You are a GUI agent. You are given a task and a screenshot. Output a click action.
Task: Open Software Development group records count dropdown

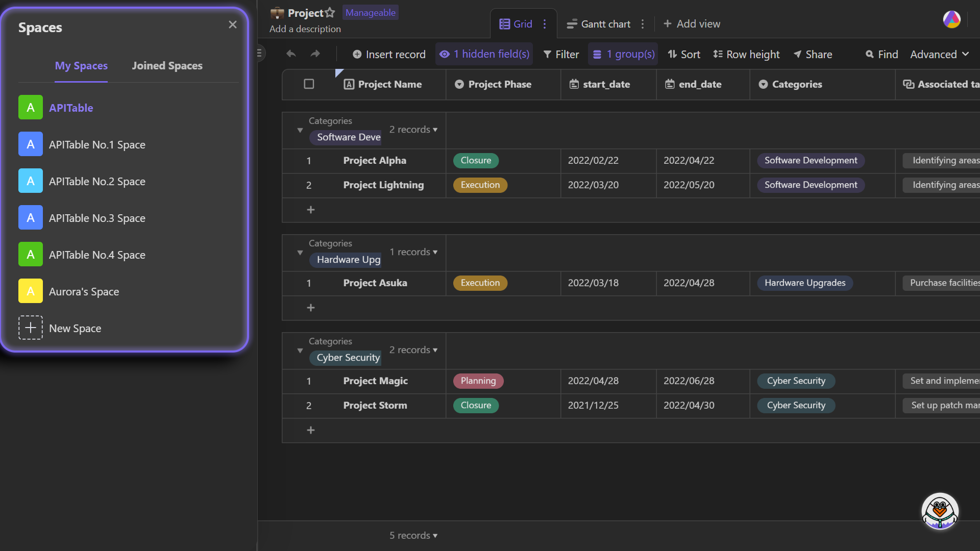click(413, 130)
